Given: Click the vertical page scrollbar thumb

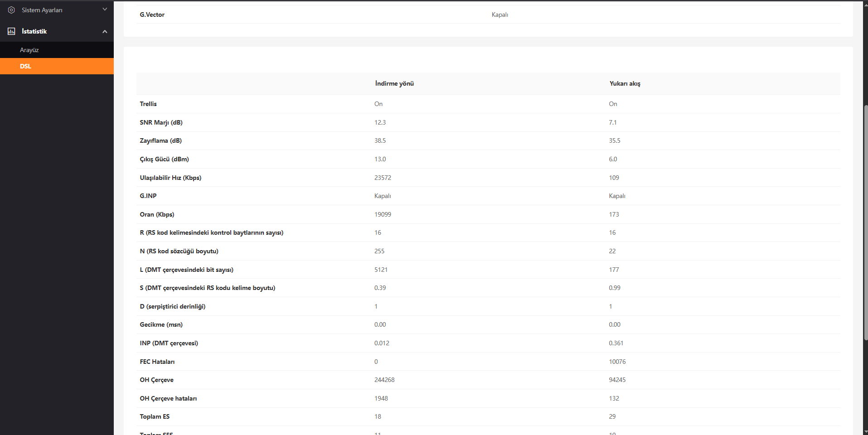Looking at the screenshot, I should [x=866, y=222].
